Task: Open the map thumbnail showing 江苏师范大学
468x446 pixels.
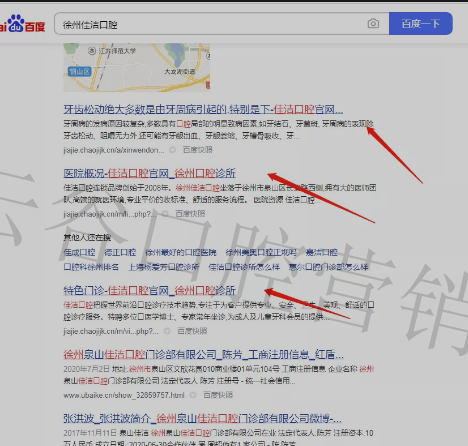Action: pyautogui.click(x=137, y=67)
